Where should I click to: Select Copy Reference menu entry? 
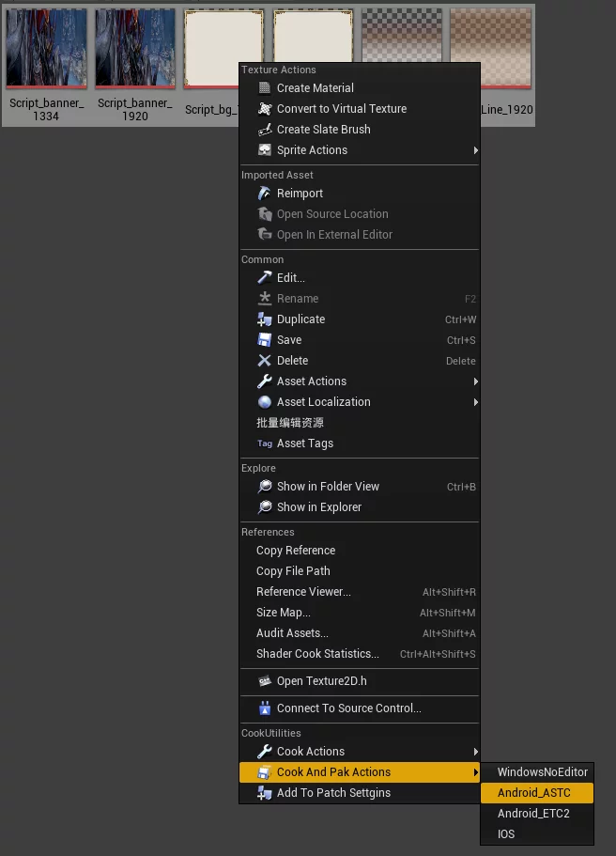point(296,551)
